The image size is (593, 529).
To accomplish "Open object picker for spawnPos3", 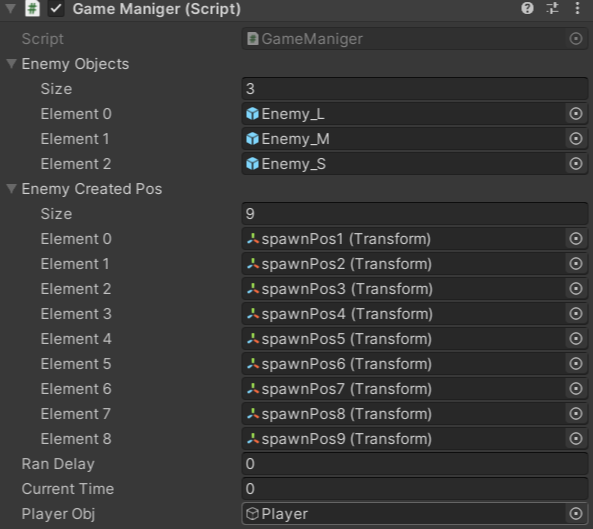I will pyautogui.click(x=576, y=289).
